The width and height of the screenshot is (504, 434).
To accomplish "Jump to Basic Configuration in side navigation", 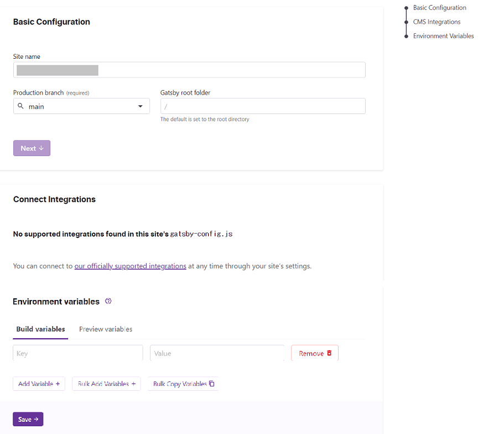I will [x=439, y=8].
